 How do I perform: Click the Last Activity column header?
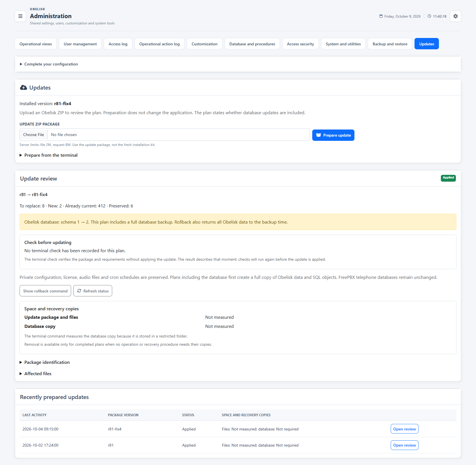pyautogui.click(x=35, y=415)
